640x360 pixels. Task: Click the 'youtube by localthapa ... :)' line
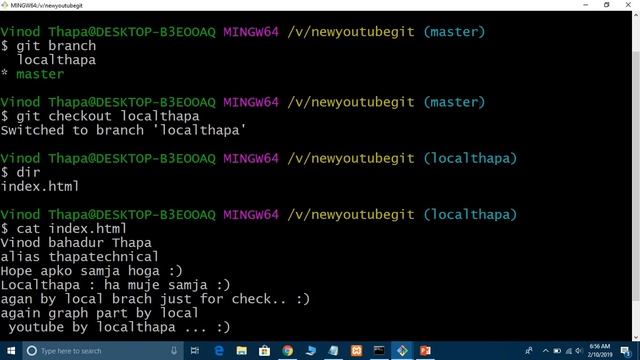119,327
